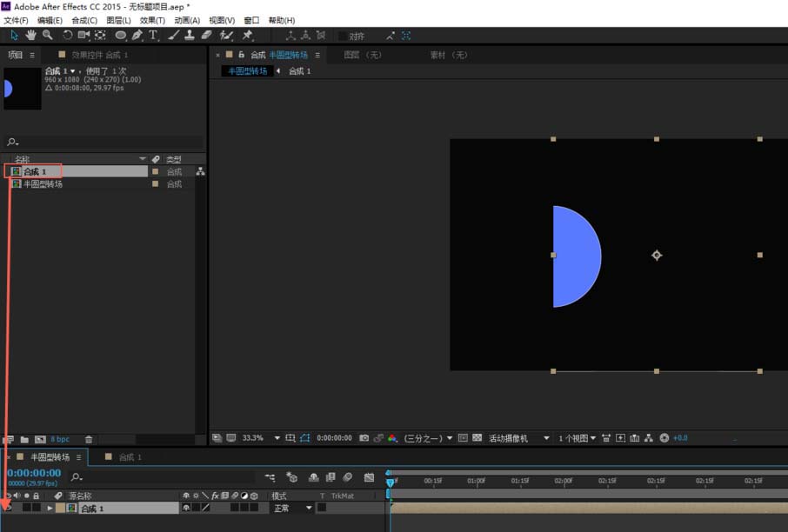
Task: Enable the 对齐 snapping checkbox
Action: [x=342, y=36]
